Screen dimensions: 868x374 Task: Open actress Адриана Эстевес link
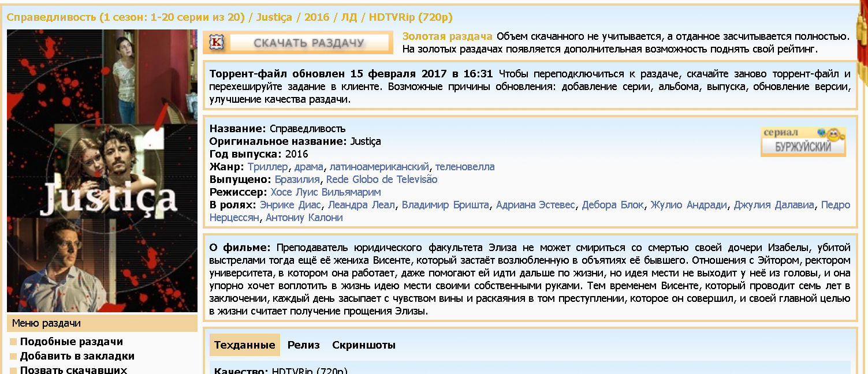tap(535, 205)
